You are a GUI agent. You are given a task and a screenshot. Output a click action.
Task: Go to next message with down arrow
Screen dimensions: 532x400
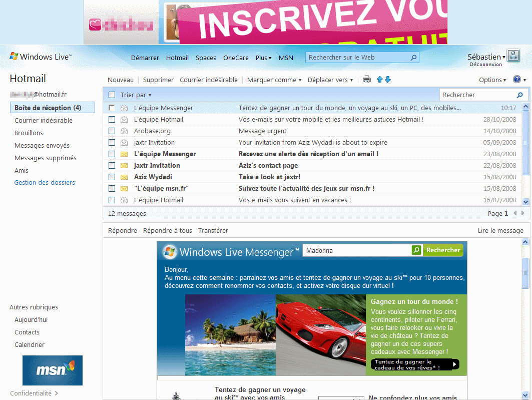pos(388,80)
